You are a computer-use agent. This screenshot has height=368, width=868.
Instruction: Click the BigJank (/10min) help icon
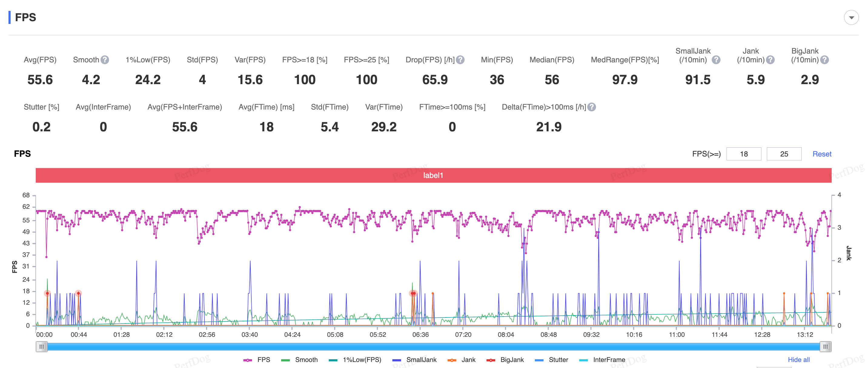pyautogui.click(x=824, y=60)
